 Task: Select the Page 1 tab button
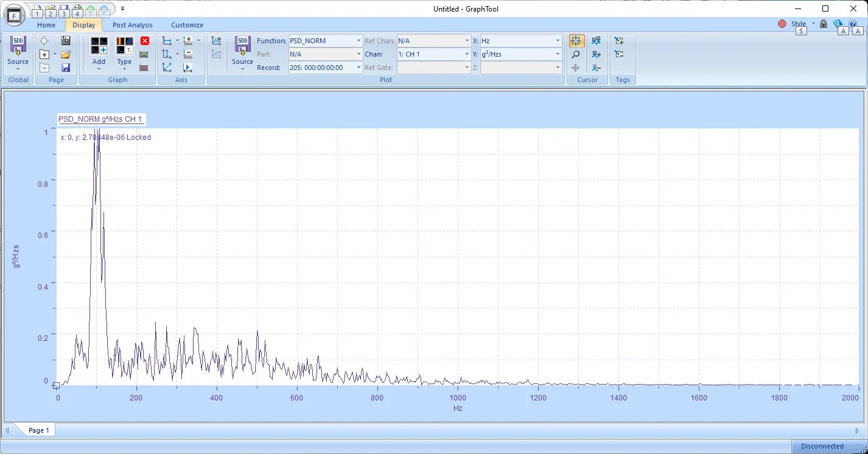[x=38, y=430]
